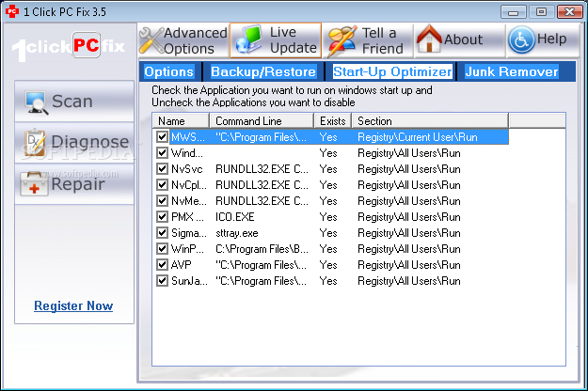Uncheck the NvCpl startup checkbox
Image resolution: width=588 pixels, height=391 pixels.
pyautogui.click(x=162, y=184)
